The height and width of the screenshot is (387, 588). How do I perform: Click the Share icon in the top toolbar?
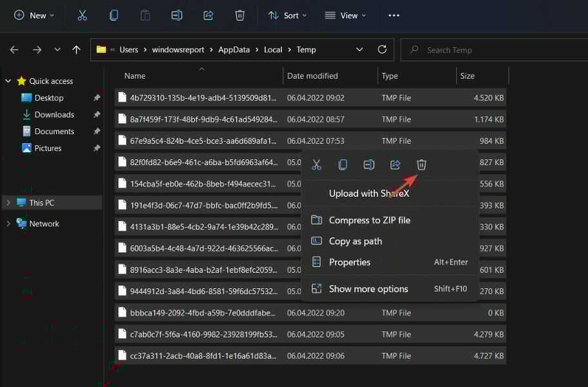pyautogui.click(x=208, y=15)
